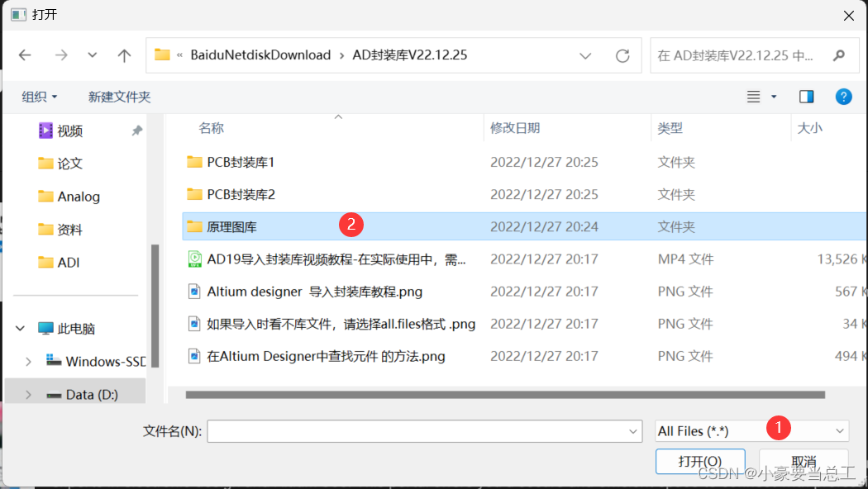
Task: Toggle the preview pane icon
Action: [x=806, y=96]
